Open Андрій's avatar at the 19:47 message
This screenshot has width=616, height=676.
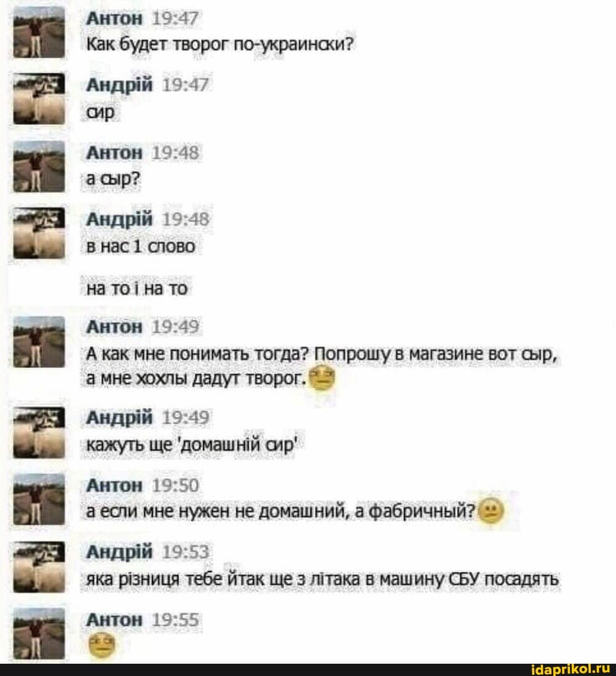pos(39,99)
